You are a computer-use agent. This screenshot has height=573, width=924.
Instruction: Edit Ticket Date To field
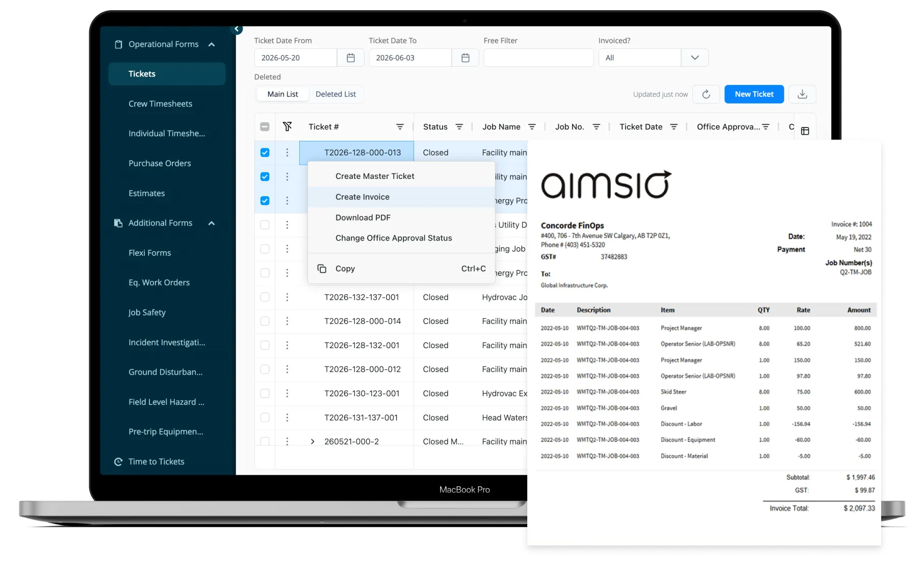(410, 58)
